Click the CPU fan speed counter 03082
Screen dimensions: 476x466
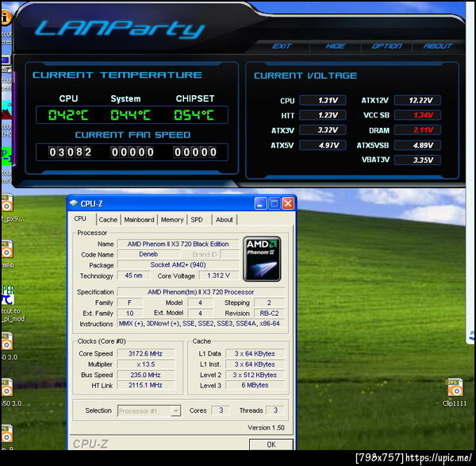(x=70, y=152)
